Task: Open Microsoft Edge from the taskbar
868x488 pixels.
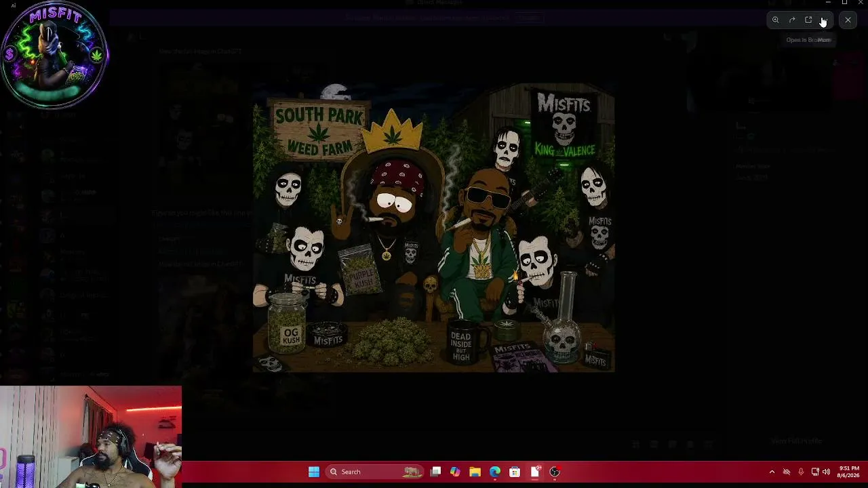Action: pyautogui.click(x=495, y=472)
